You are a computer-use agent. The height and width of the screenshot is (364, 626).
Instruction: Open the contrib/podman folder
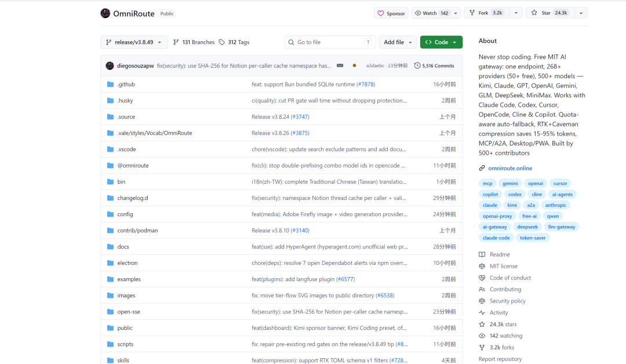138,230
